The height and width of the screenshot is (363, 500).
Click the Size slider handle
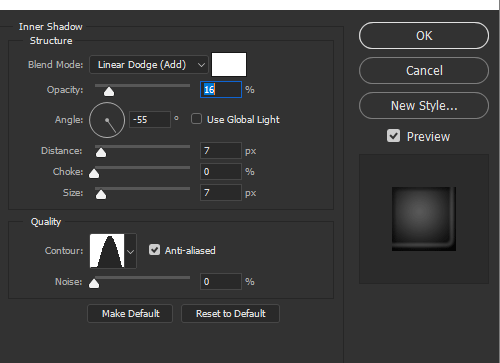(101, 194)
